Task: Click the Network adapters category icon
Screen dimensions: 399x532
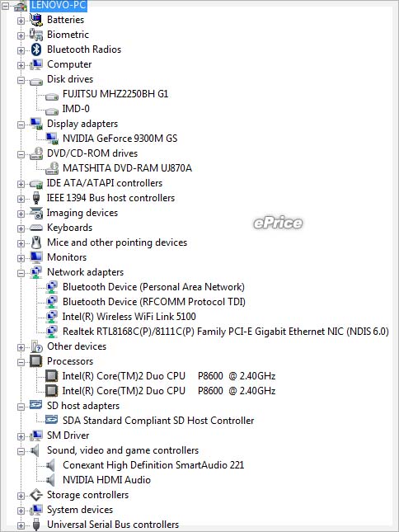Action: click(36, 272)
